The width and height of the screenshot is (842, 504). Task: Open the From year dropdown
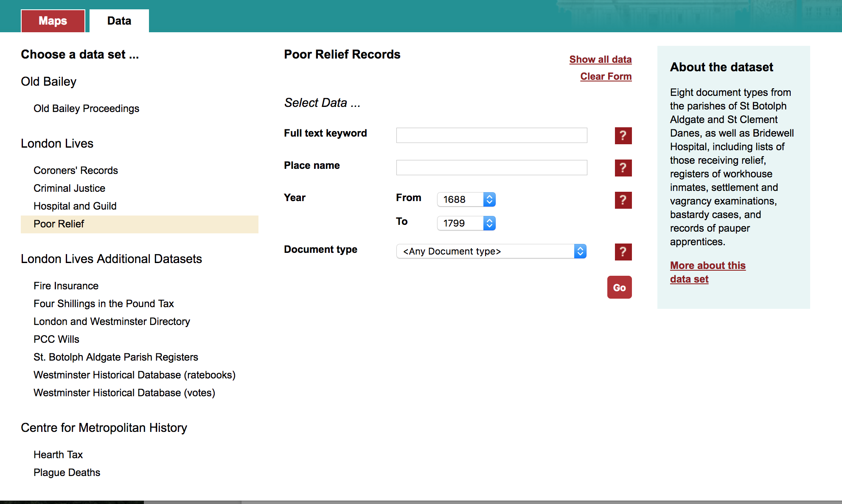466,199
